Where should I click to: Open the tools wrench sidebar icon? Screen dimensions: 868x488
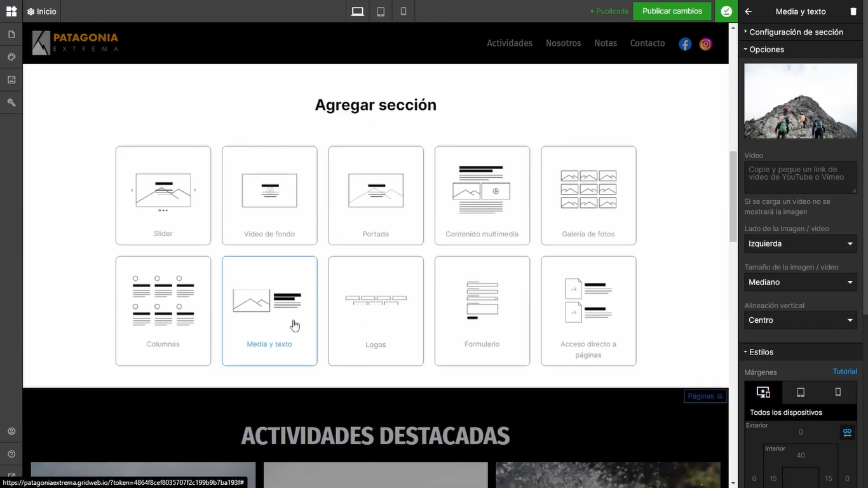click(x=11, y=102)
